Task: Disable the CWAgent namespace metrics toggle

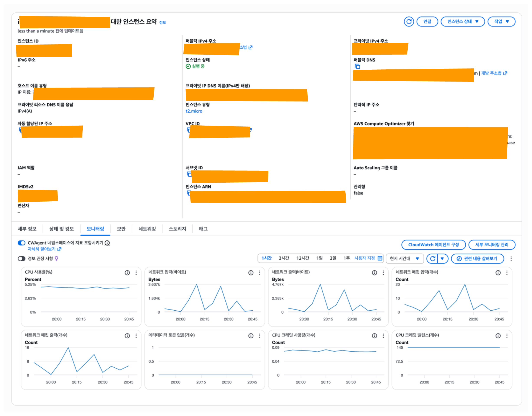Action: coord(21,243)
